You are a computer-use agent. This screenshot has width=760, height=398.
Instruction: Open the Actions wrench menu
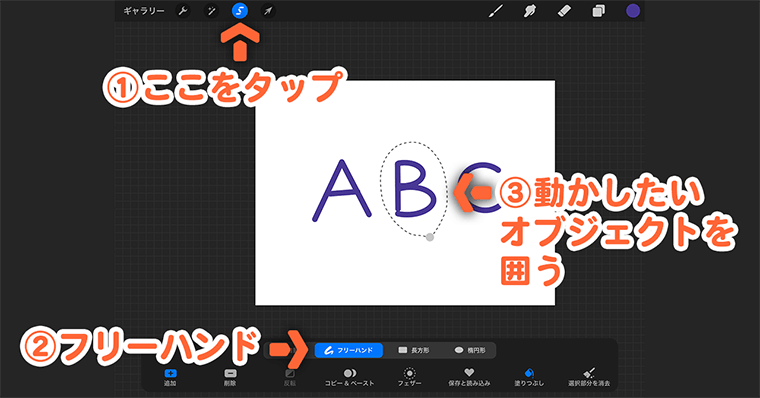click(x=183, y=11)
